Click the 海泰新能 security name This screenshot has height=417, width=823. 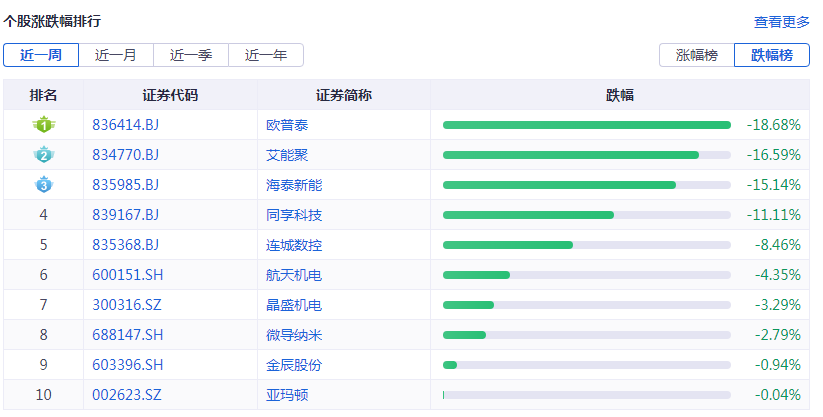[x=294, y=185]
